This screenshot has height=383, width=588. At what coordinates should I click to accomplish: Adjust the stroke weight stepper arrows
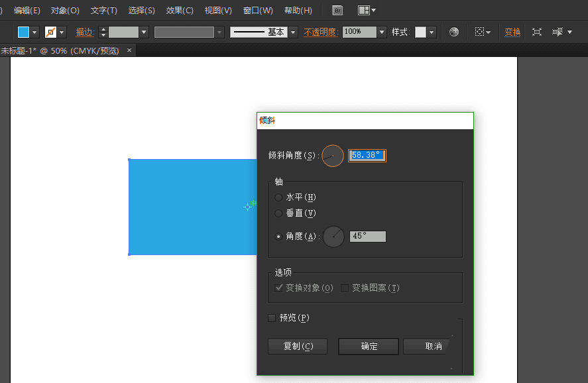103,32
